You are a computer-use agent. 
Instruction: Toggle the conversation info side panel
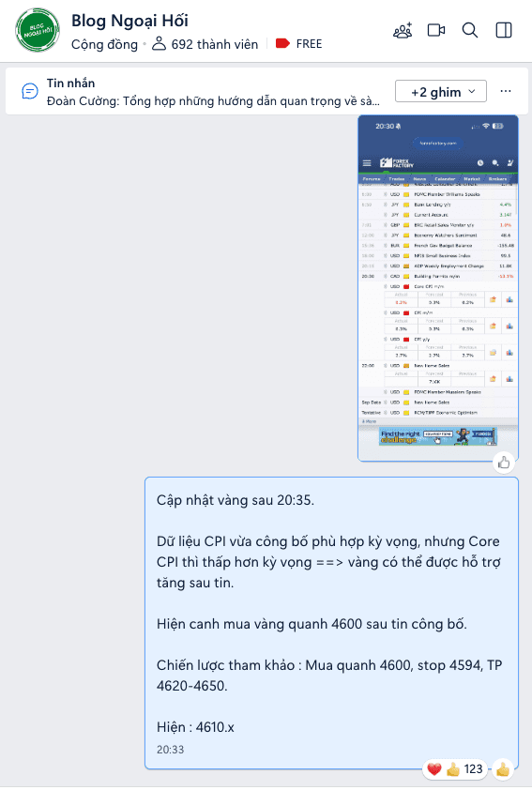pyautogui.click(x=504, y=30)
